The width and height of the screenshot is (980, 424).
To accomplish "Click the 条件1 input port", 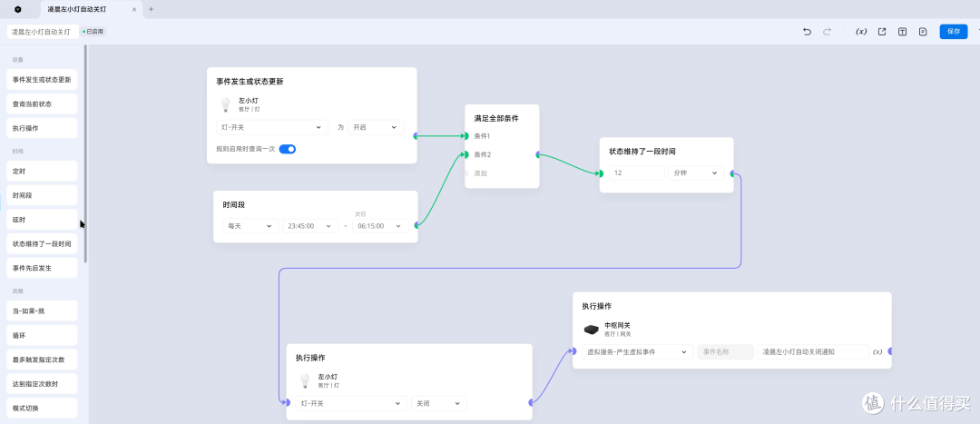I will click(465, 135).
